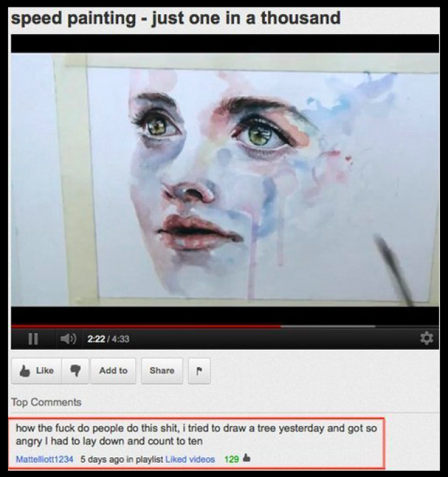Viewport: 448px width, 477px height.
Task: Open video settings gear icon
Action: point(426,338)
